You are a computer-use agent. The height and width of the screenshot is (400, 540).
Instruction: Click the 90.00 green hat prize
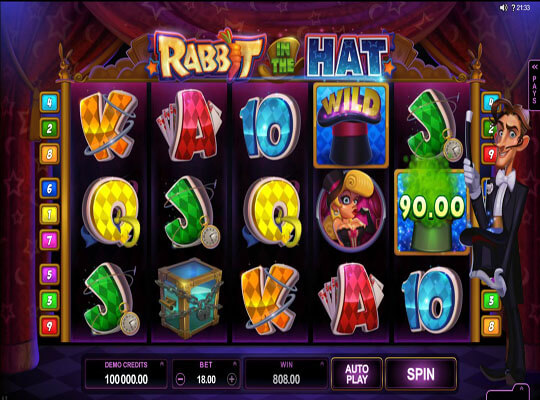pos(432,211)
